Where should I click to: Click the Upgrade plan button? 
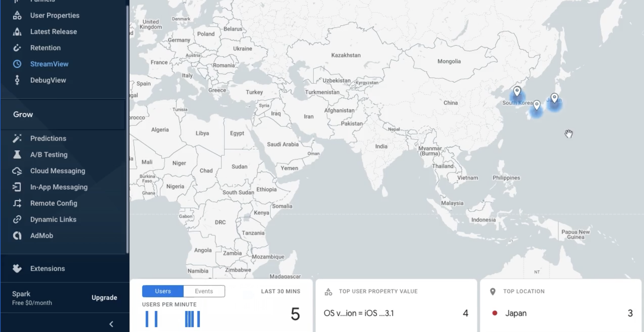click(104, 298)
